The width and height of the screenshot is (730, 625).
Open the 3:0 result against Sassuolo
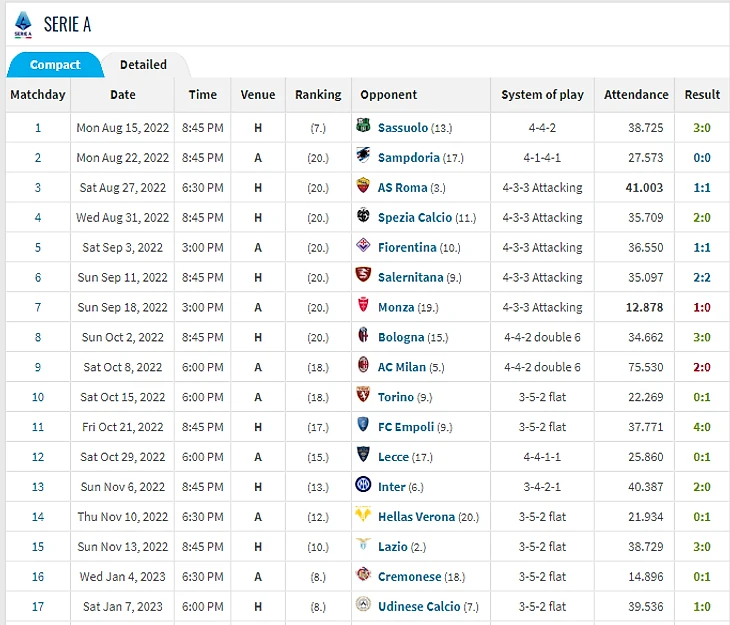tap(701, 128)
